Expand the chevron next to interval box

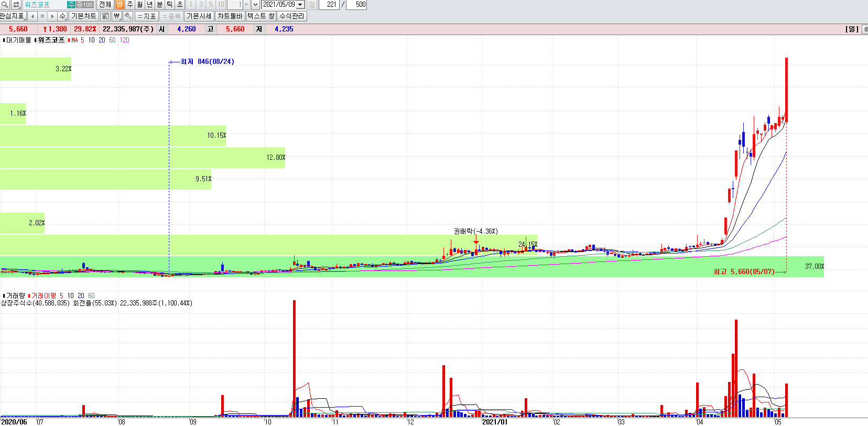[x=256, y=5]
